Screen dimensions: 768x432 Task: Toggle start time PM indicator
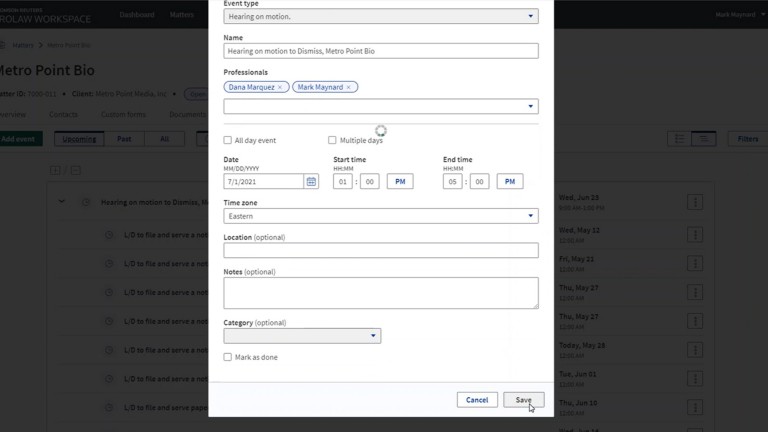pyautogui.click(x=400, y=182)
